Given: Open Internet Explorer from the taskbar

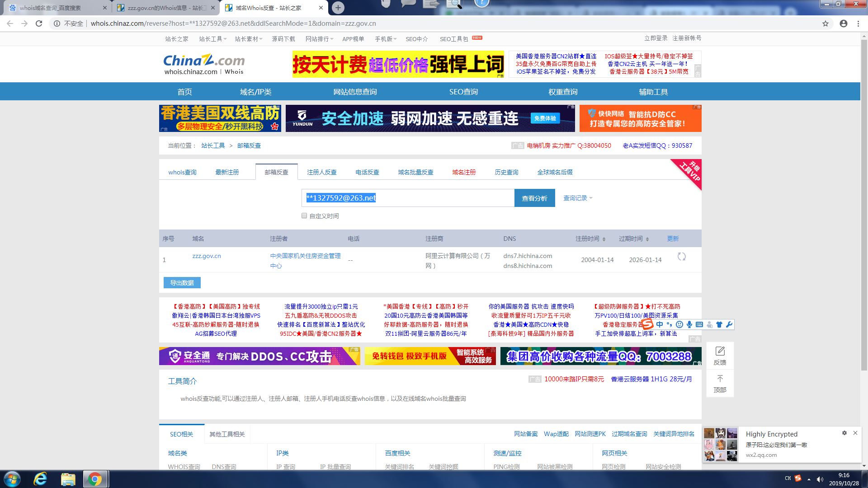Looking at the screenshot, I should tap(41, 479).
